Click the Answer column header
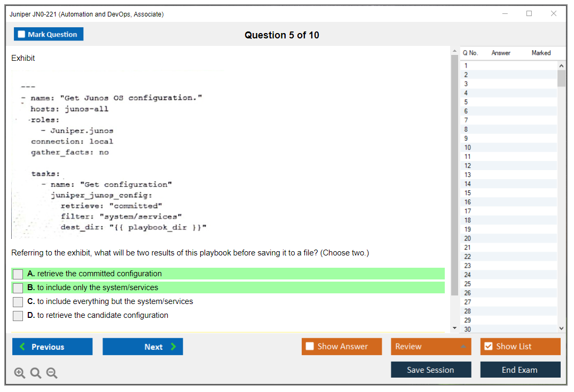The width and height of the screenshot is (574, 392). 501,53
